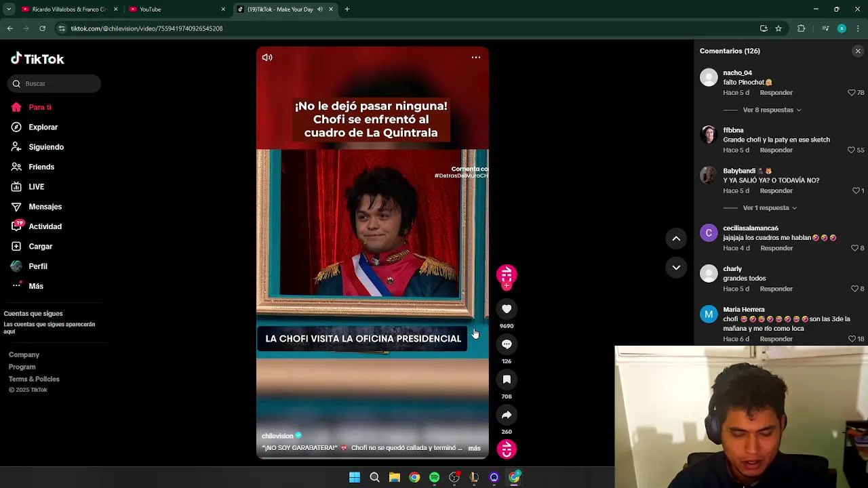Image resolution: width=868 pixels, height=488 pixels.
Task: Share the video with arrow icon
Action: (507, 415)
